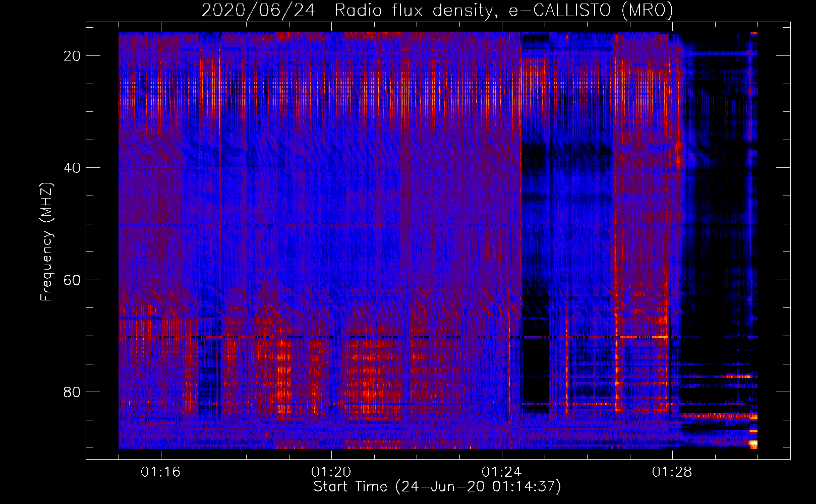Click the 80 MHz frequency tick label
Screen dimensions: 816x504
pyautogui.click(x=73, y=392)
